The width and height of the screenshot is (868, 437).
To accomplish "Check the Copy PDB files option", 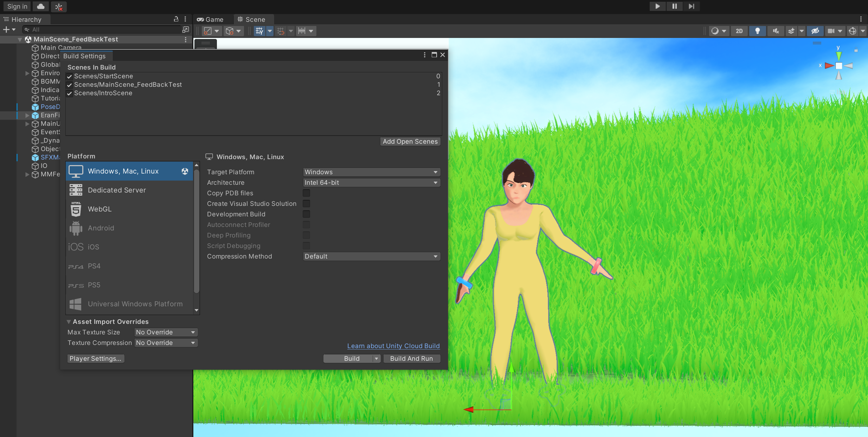I will click(306, 193).
